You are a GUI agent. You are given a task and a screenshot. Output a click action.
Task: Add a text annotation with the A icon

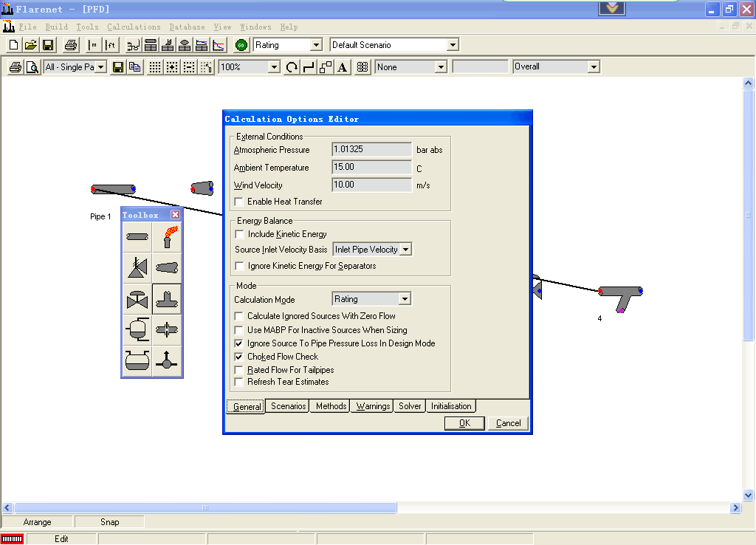click(343, 67)
